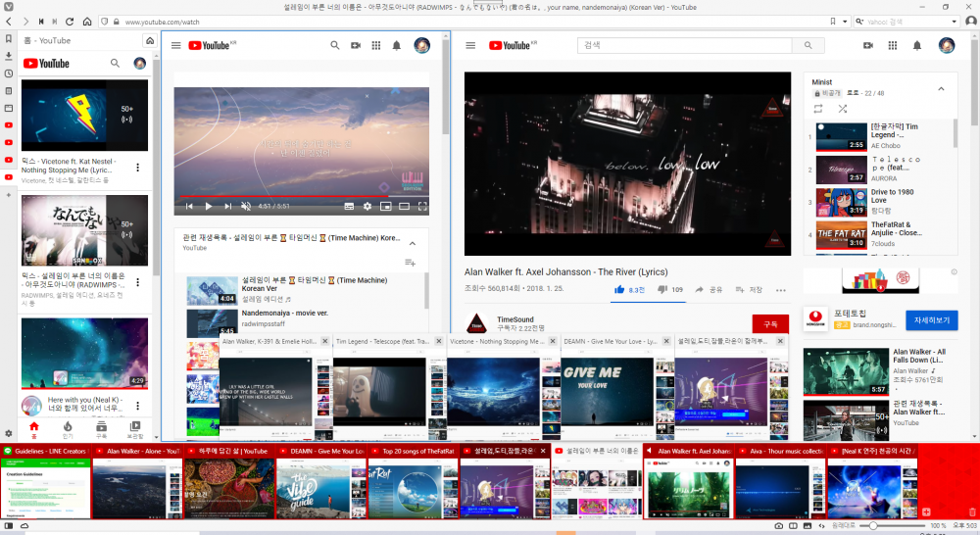
Task: Go to browser home page
Action: 87,22
